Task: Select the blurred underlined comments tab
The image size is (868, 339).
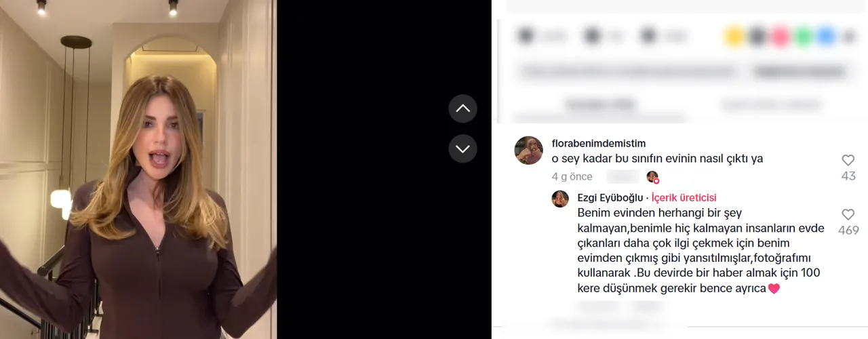Action: (600, 105)
